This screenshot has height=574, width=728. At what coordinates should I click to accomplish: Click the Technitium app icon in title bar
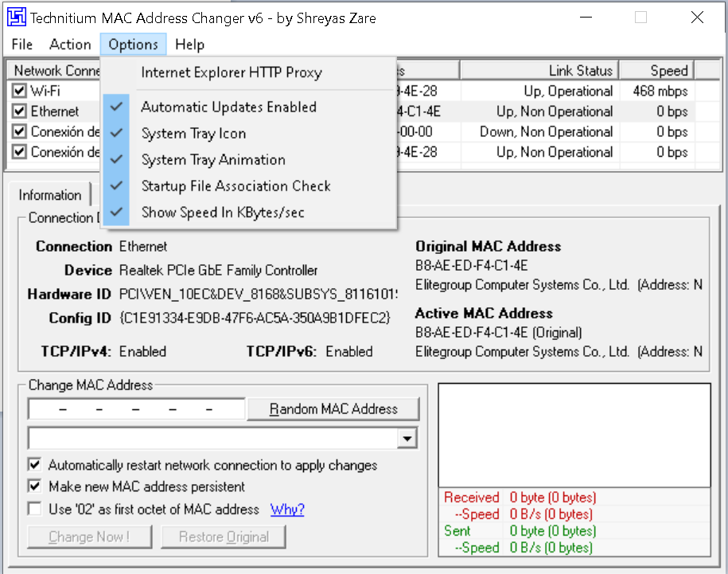(17, 18)
